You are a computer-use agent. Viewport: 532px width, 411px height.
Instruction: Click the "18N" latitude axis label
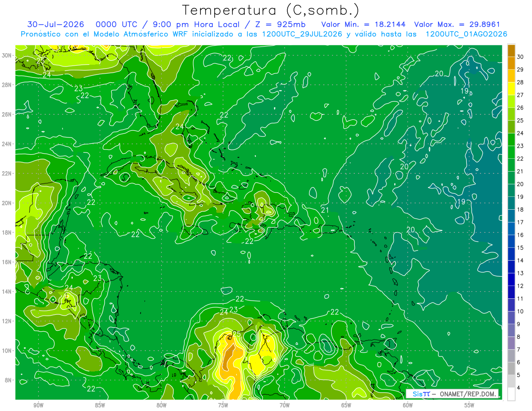[x=8, y=232]
